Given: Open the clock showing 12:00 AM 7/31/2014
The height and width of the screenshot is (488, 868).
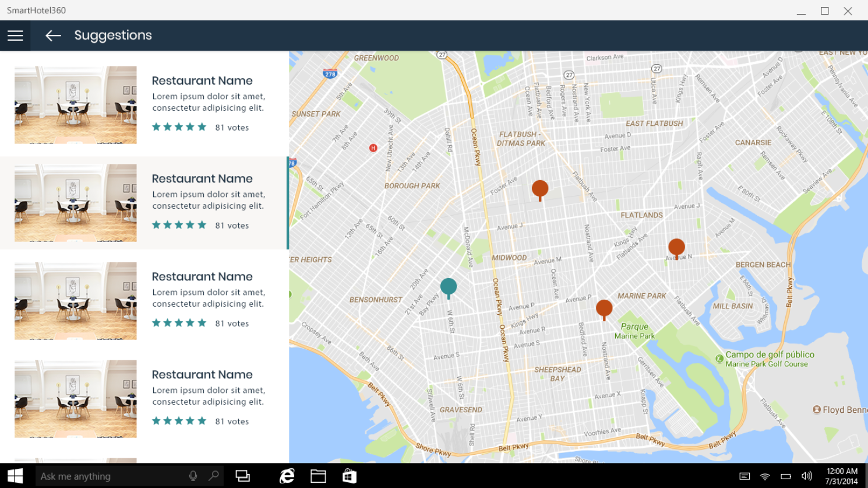Looking at the screenshot, I should click(x=842, y=476).
